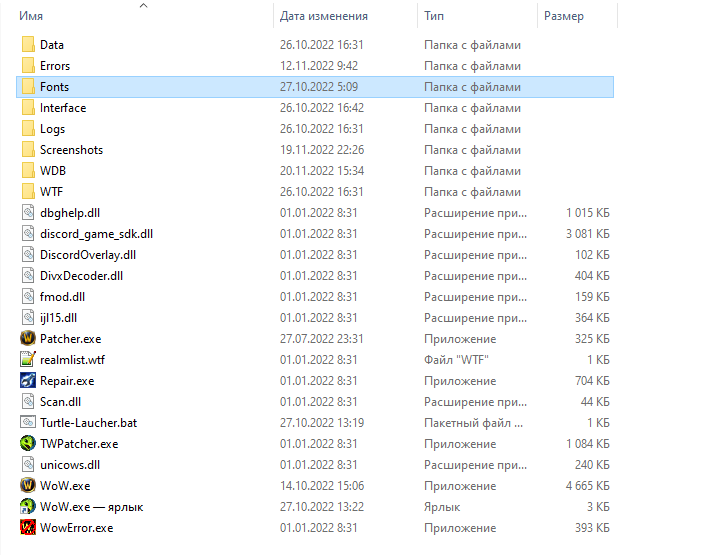Click the sort arrow above Имя

click(144, 5)
